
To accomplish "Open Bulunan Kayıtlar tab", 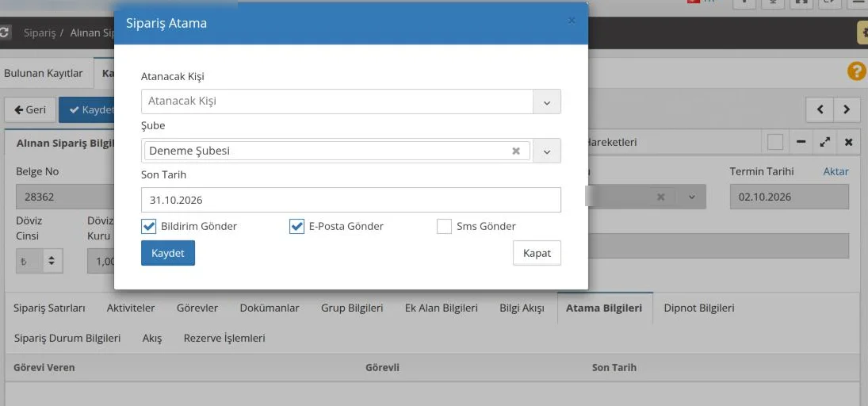I will pyautogui.click(x=43, y=73).
